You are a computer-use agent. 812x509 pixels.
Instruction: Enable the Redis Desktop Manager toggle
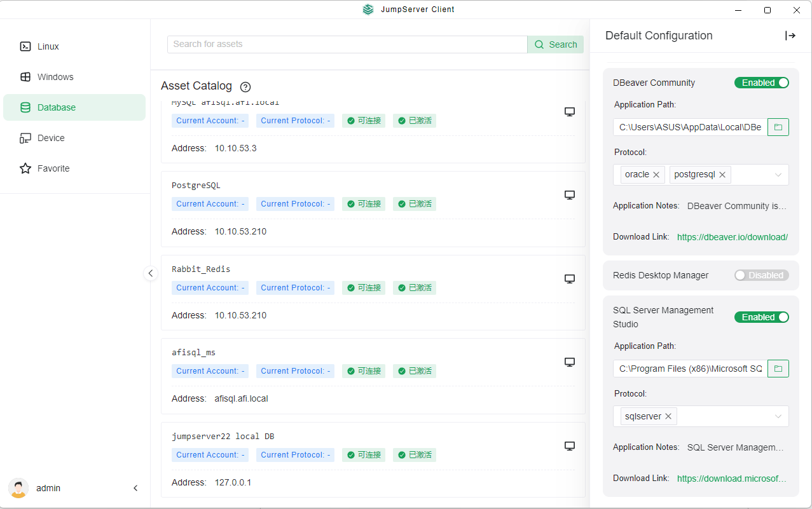coord(762,275)
